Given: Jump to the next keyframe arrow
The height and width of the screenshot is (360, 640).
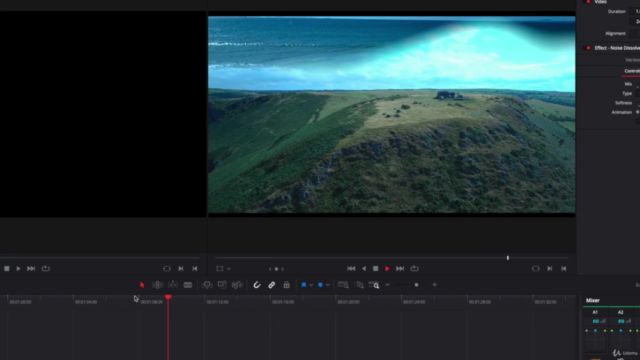Looking at the screenshot, I should coord(283,269).
